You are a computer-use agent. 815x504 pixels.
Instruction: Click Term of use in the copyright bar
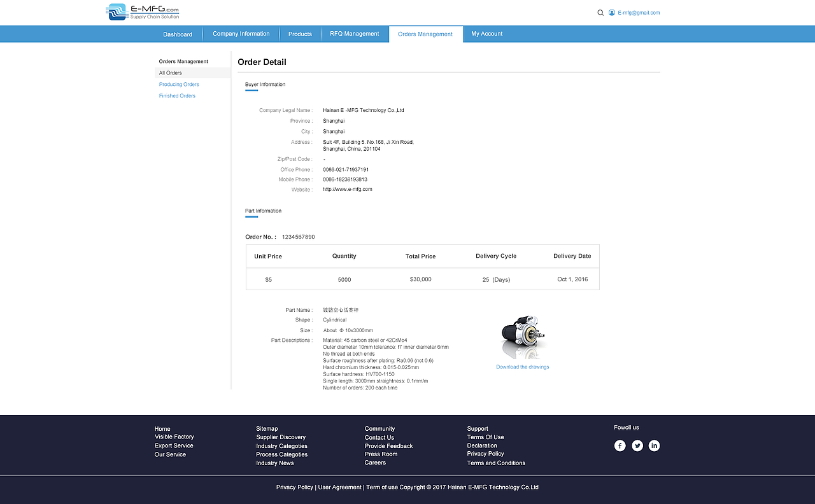[382, 487]
